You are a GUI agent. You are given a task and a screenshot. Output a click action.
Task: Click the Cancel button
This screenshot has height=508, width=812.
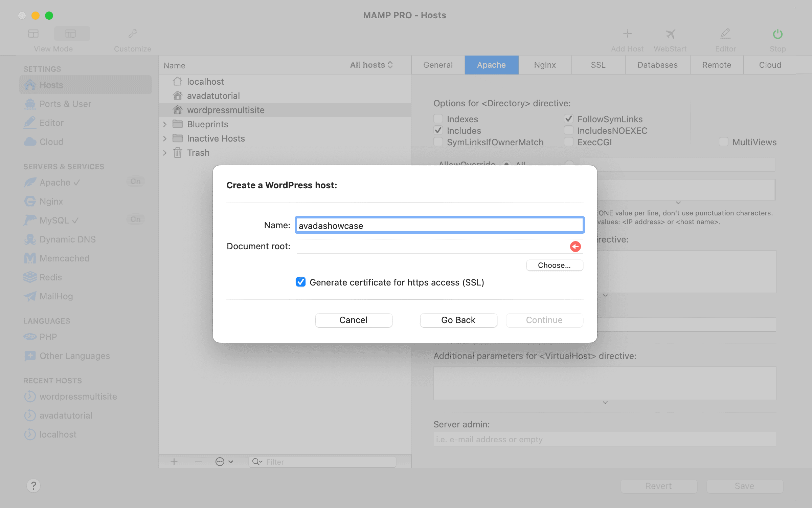coord(353,320)
